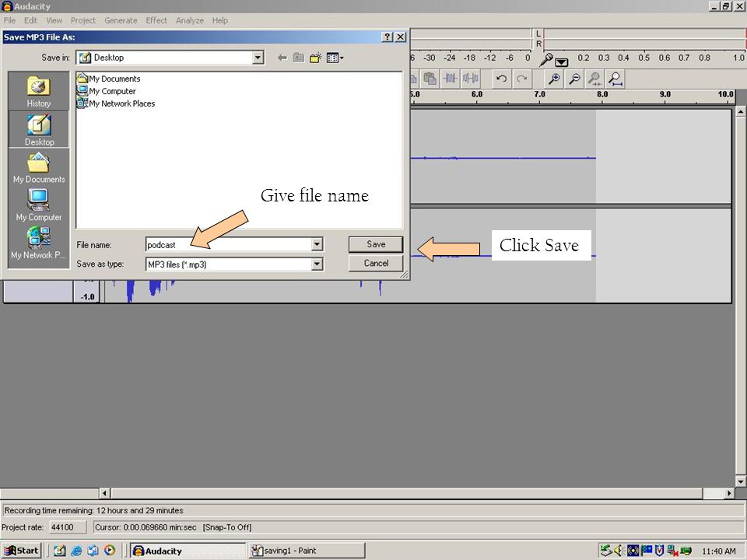Launch Internet Explorer from quick launch
The image size is (747, 560).
(76, 551)
